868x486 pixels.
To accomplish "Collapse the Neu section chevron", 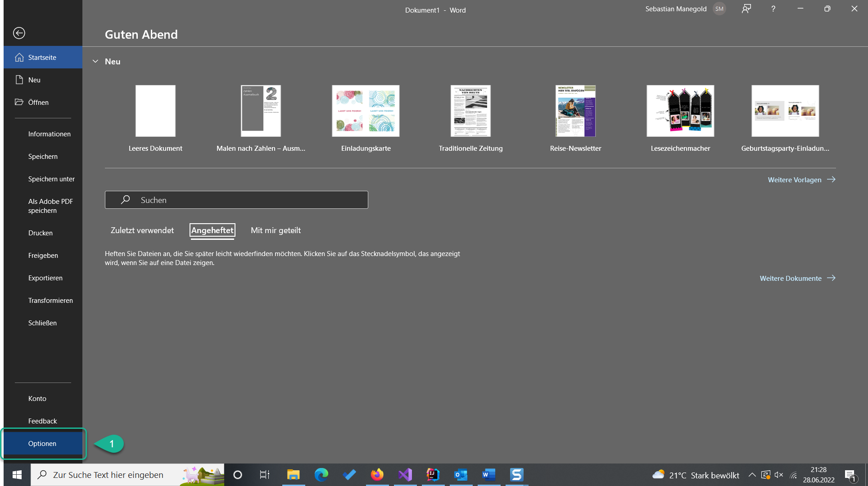I will click(95, 62).
